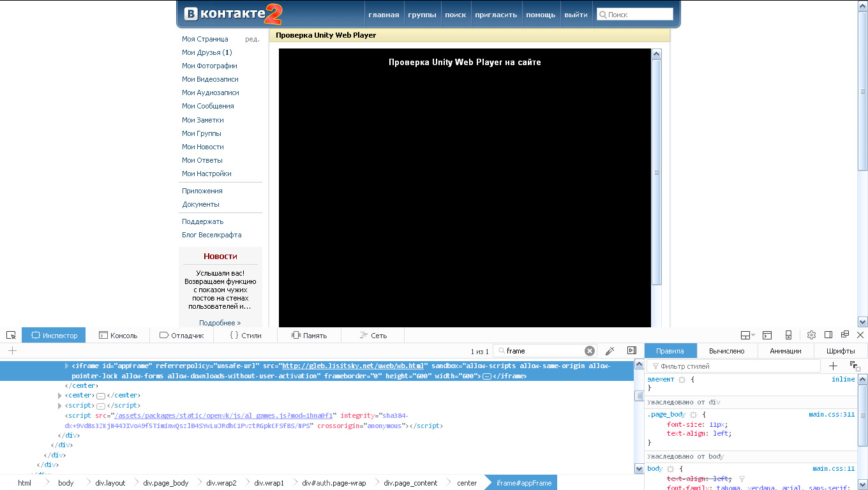Select the Анимации sidebar tab
The height and width of the screenshot is (490, 868).
pyautogui.click(x=786, y=350)
